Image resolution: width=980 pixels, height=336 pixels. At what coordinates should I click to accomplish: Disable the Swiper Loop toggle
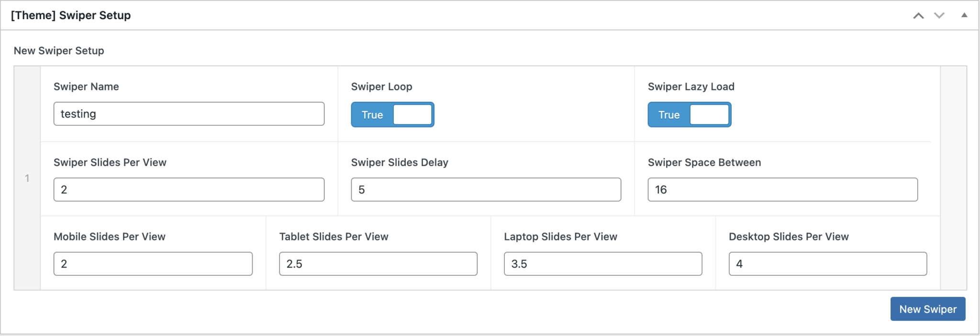392,115
